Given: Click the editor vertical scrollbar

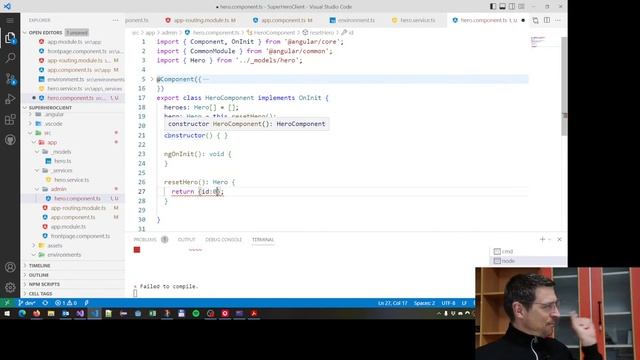Looking at the screenshot, I should (x=564, y=86).
